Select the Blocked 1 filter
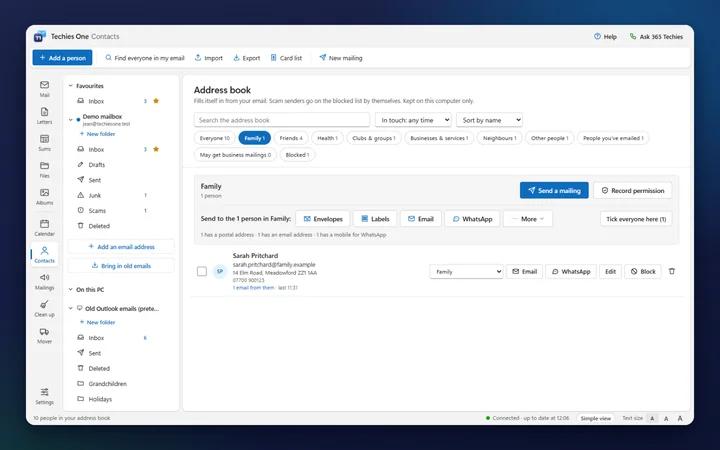Image resolution: width=720 pixels, height=450 pixels. point(297,155)
